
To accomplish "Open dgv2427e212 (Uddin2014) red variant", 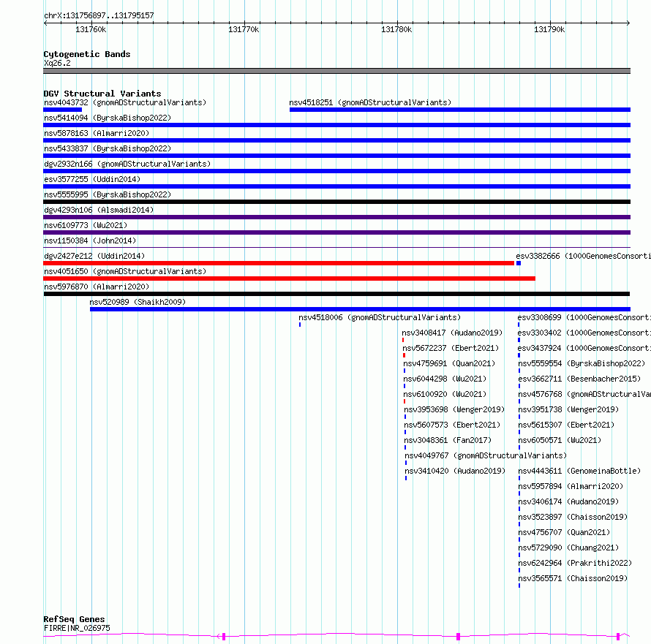I will (94, 256).
